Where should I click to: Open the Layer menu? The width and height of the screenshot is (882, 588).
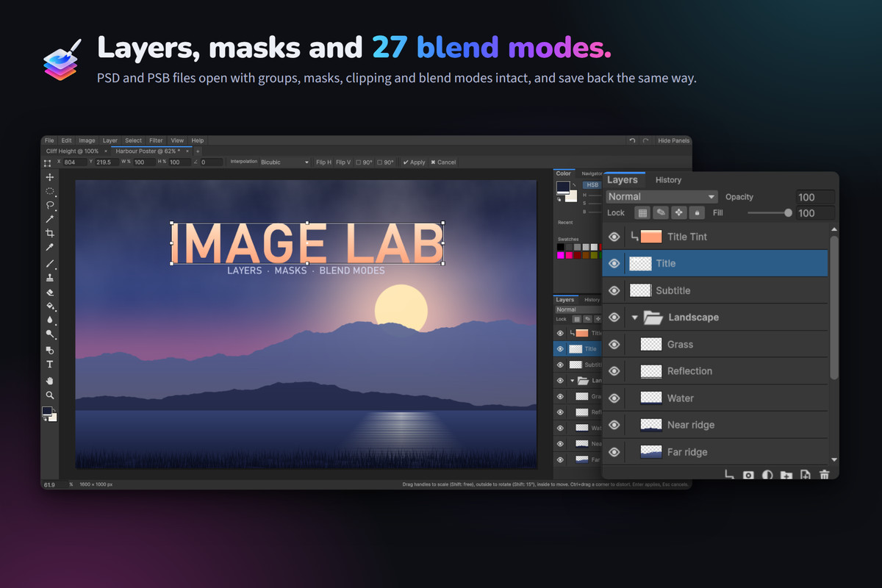point(110,140)
